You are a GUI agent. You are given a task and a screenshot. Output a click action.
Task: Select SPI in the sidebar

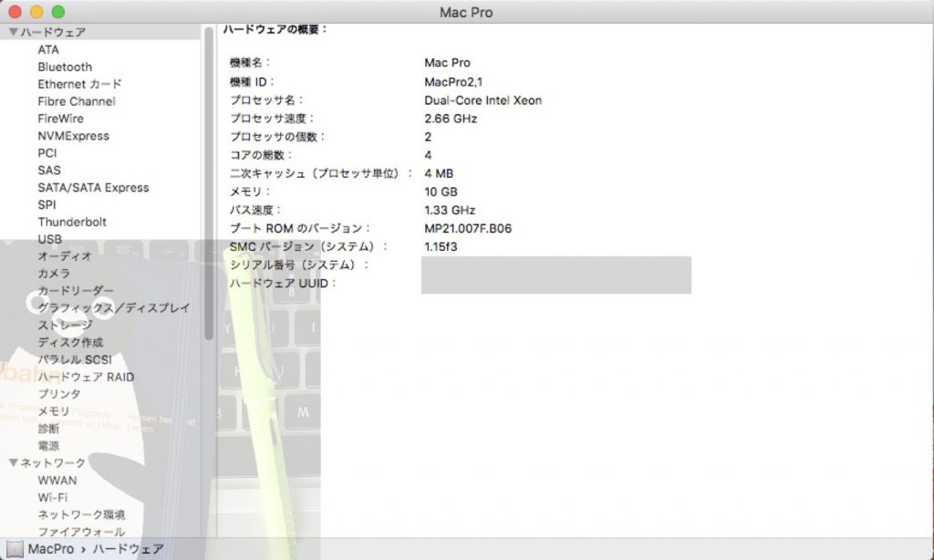[x=47, y=205]
